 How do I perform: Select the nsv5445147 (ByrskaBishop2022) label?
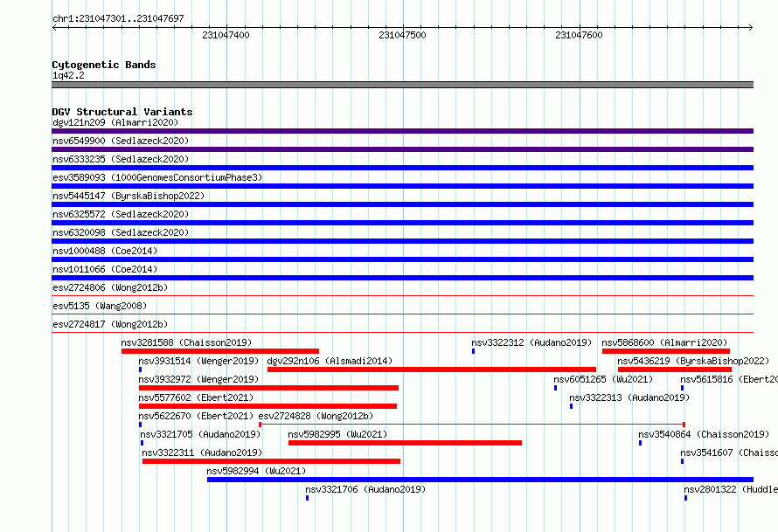[129, 196]
